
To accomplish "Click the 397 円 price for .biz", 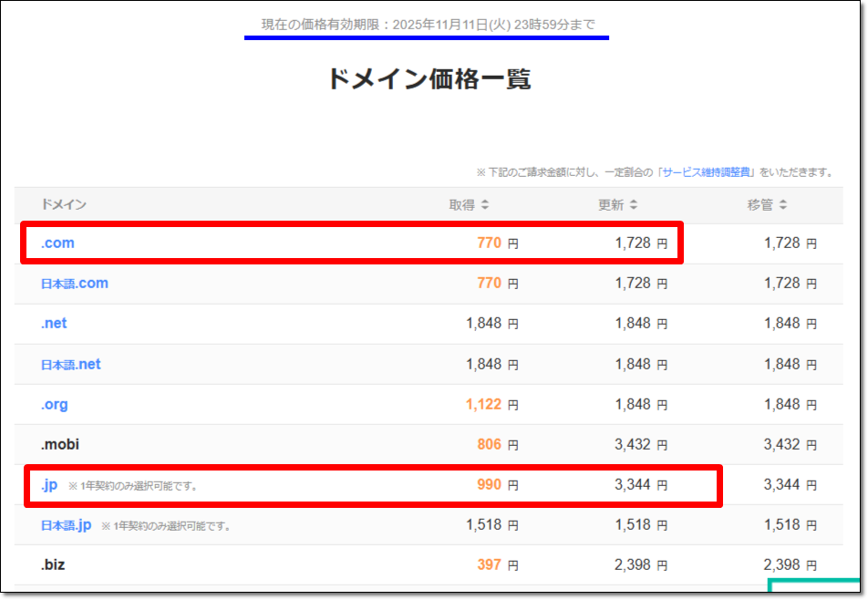I will [497, 565].
